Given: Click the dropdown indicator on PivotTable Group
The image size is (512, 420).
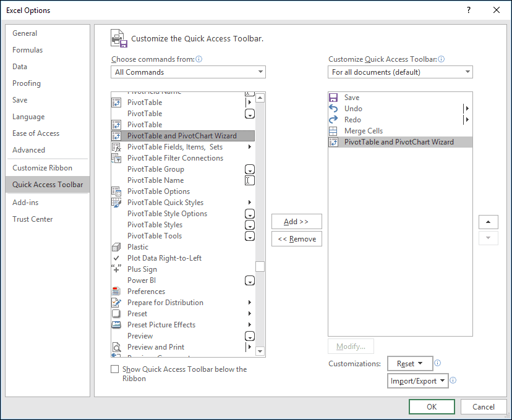Looking at the screenshot, I should tap(250, 169).
